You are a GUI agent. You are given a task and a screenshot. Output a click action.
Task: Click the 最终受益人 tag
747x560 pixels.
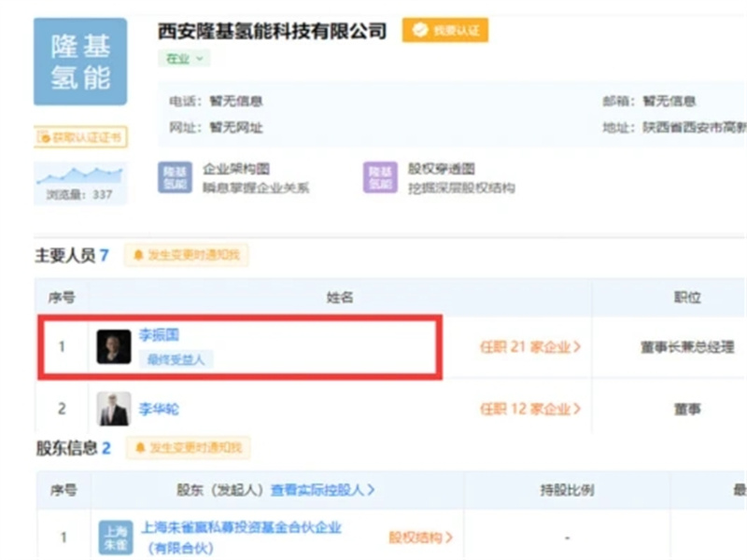[176, 359]
